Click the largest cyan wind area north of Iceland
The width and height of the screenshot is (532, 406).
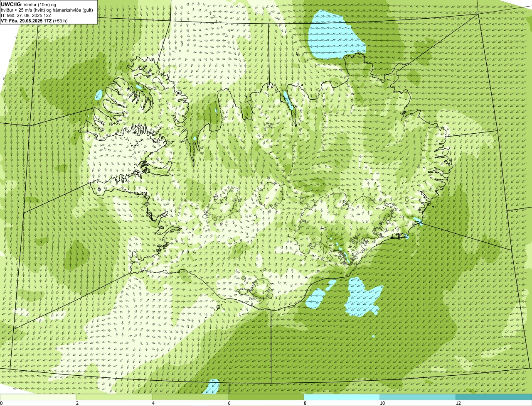[x=335, y=36]
